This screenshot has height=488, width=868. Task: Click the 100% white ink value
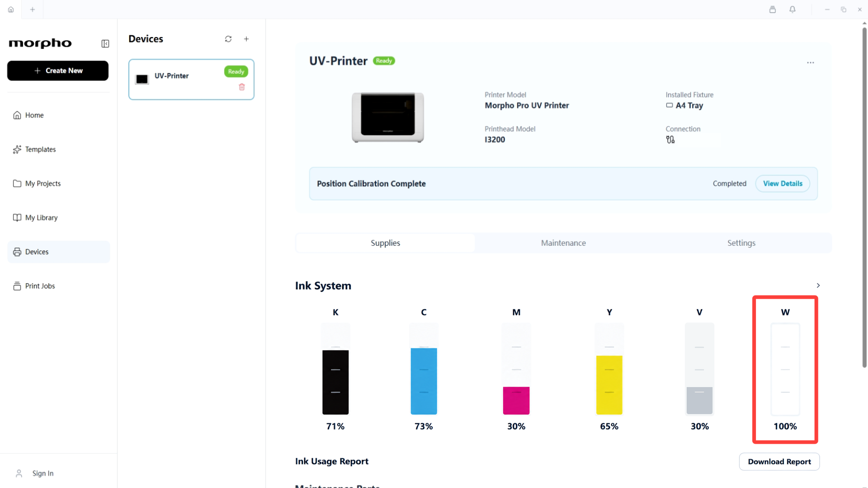pyautogui.click(x=785, y=427)
